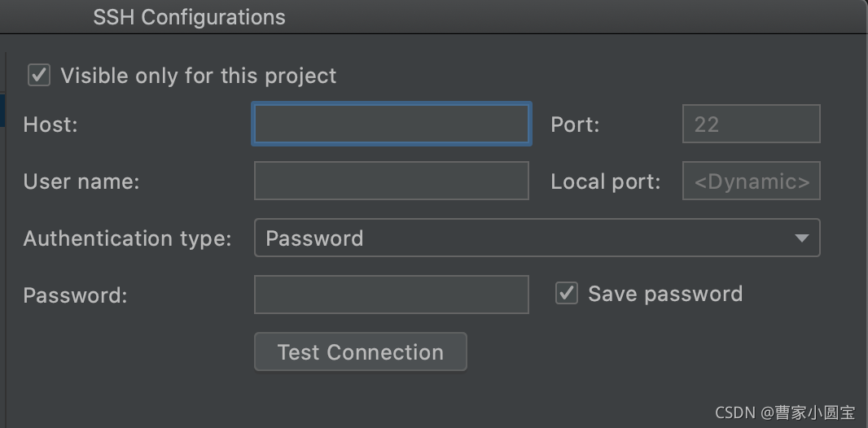Click the Authentication type dropdown arrow

point(802,238)
